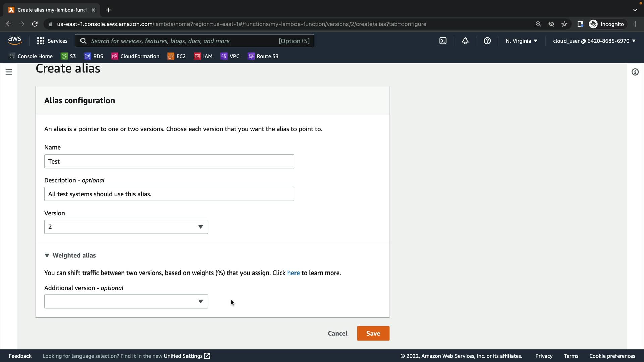644x362 pixels.
Task: Open the Services grid menu
Action: (52, 41)
